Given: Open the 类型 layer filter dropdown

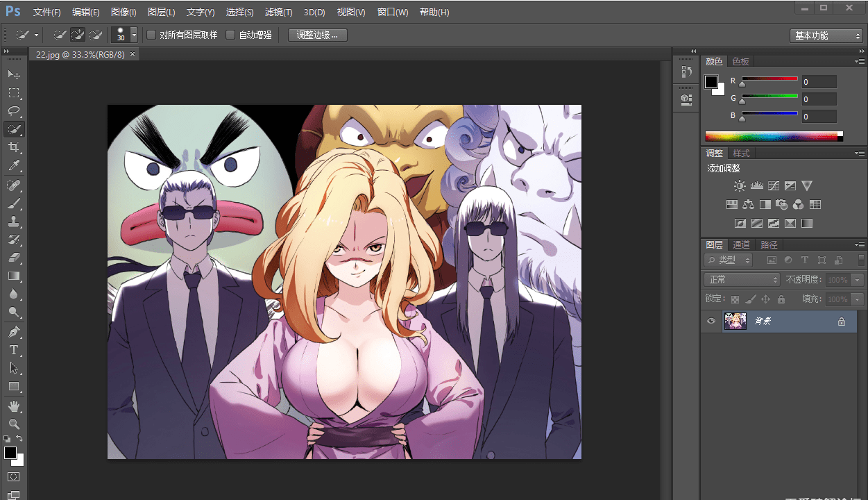Looking at the screenshot, I should (x=728, y=260).
